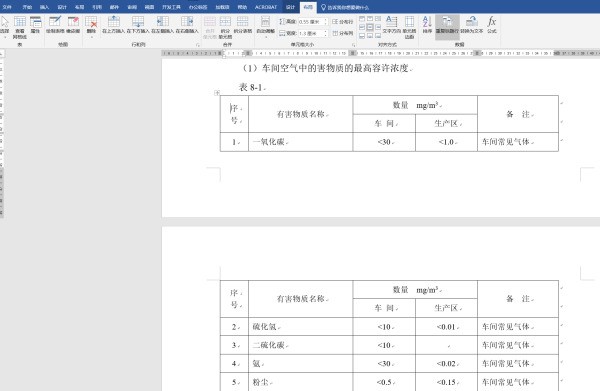Click Split Table (拆分表格)
This screenshot has width=600, height=391.
(243, 24)
